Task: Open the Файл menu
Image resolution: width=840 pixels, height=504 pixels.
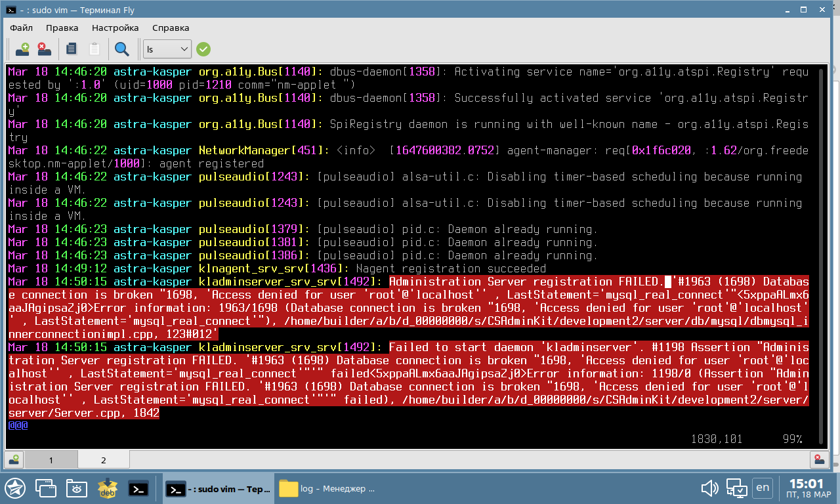Action: coord(22,28)
